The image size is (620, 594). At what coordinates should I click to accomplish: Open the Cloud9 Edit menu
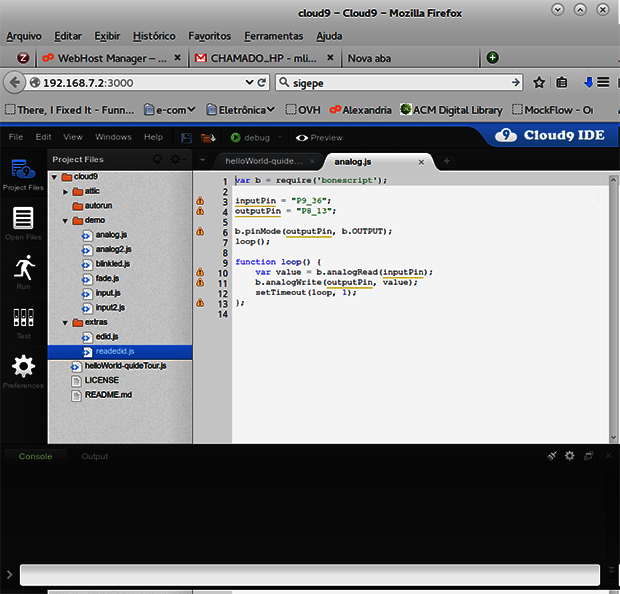(43, 137)
